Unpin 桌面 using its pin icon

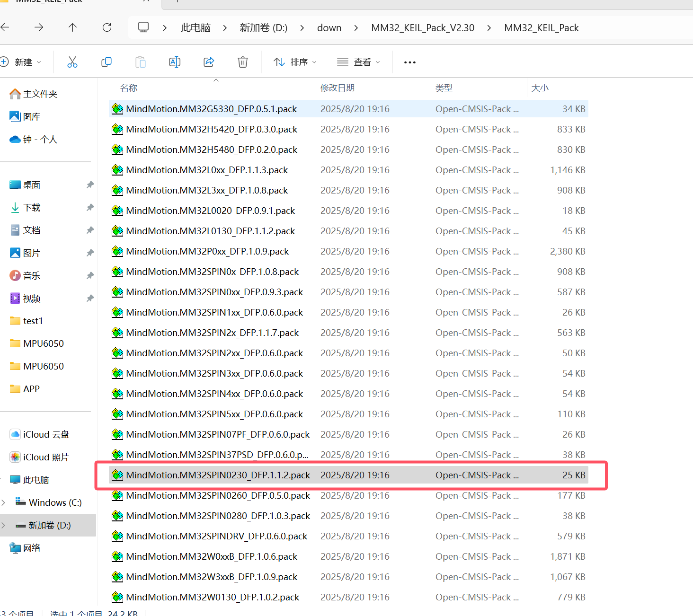point(90,185)
